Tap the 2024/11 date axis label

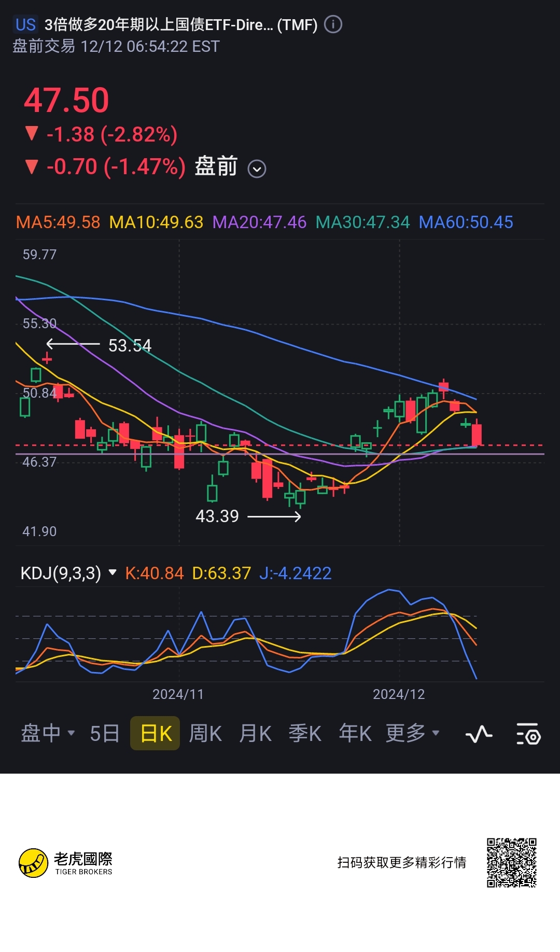pos(178,694)
